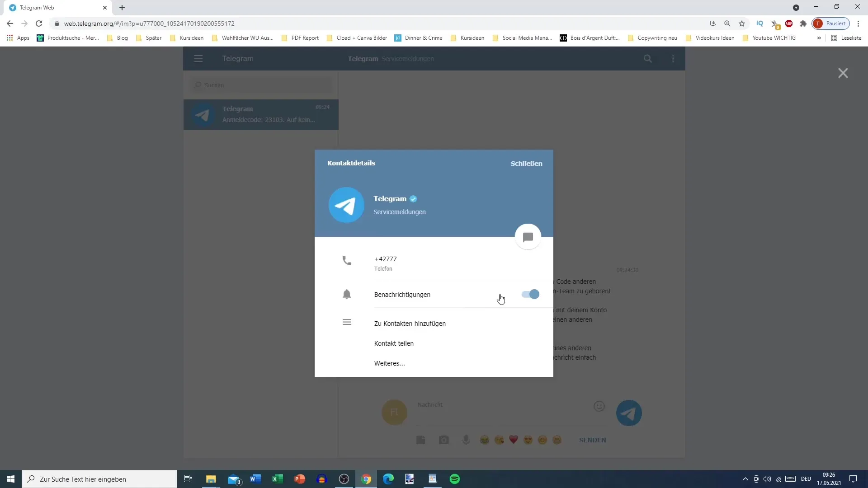Go back with browser back arrow
Image resolution: width=868 pixels, height=488 pixels.
point(10,23)
